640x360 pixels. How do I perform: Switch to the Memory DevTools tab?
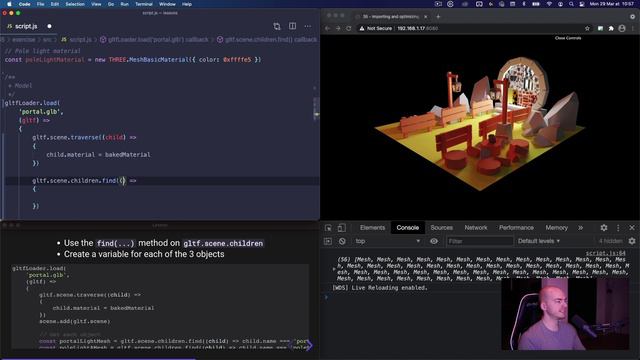[x=556, y=228]
